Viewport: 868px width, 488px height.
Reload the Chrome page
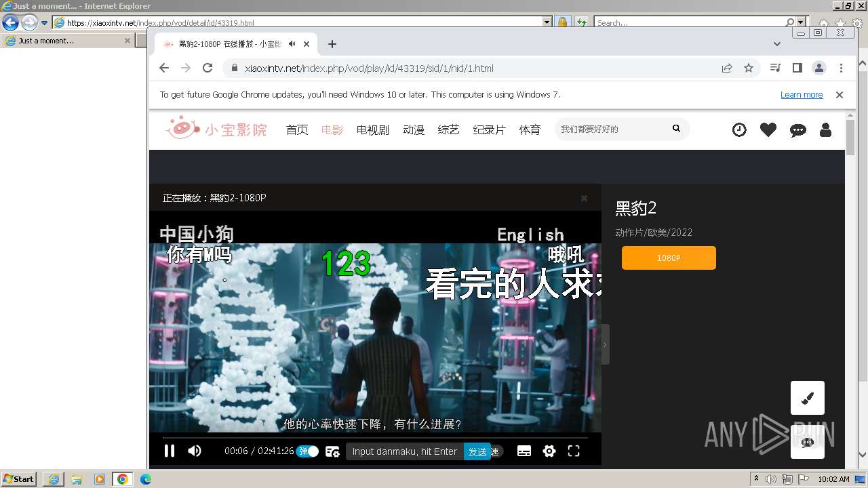tap(208, 68)
